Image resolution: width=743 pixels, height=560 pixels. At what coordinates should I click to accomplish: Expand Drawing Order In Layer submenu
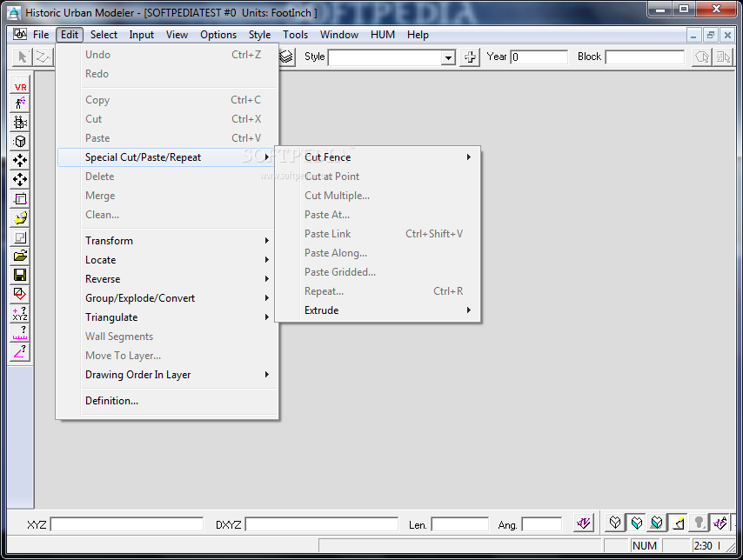tap(167, 374)
